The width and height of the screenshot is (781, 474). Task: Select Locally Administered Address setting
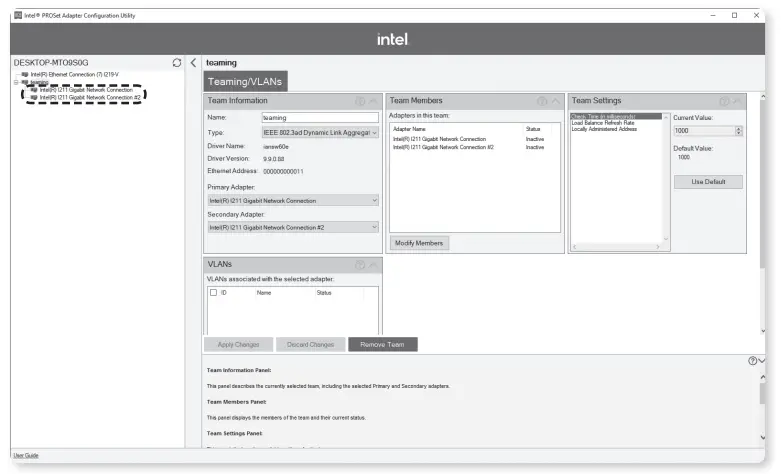(604, 129)
